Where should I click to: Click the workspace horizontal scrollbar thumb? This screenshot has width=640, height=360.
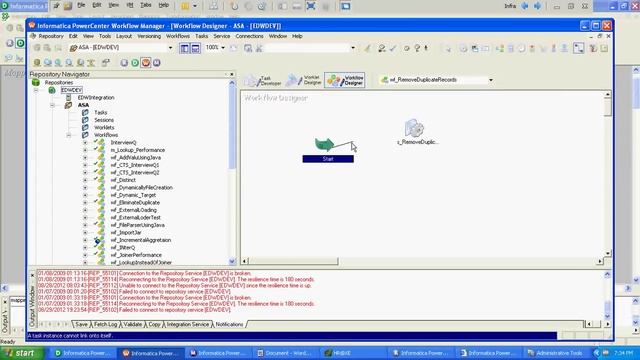click(293, 261)
